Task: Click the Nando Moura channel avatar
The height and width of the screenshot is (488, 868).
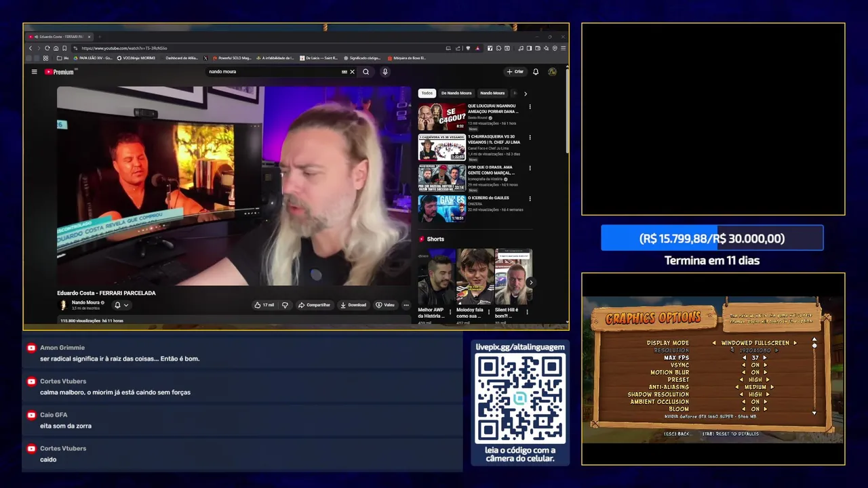Action: click(63, 305)
